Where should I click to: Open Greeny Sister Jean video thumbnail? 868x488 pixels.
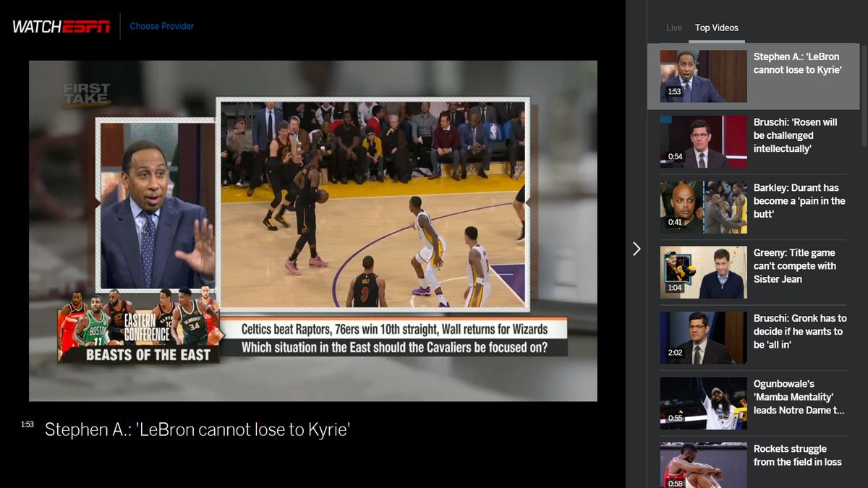[x=704, y=273]
